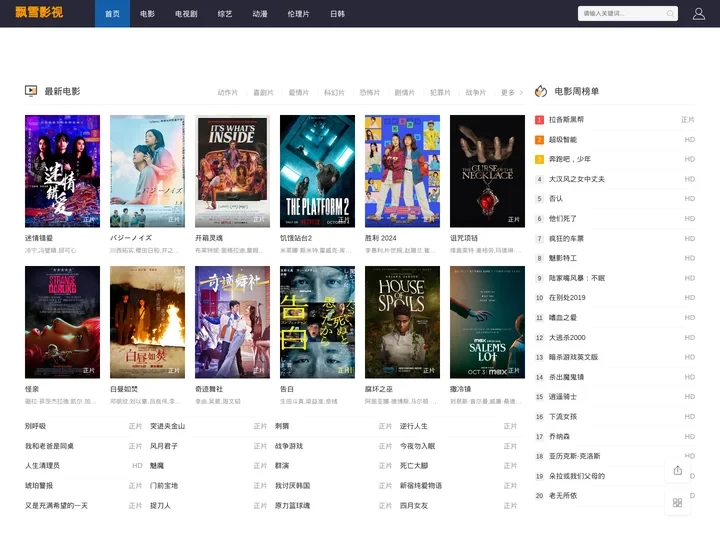Filter by 犯罪片 category
720x540 pixels.
(440, 92)
